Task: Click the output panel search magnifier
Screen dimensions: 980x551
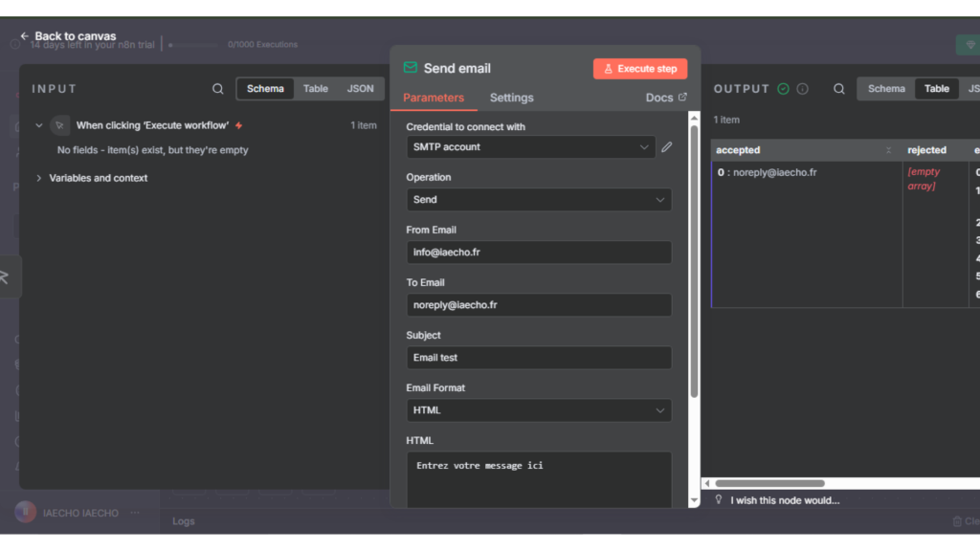Action: tap(838, 88)
